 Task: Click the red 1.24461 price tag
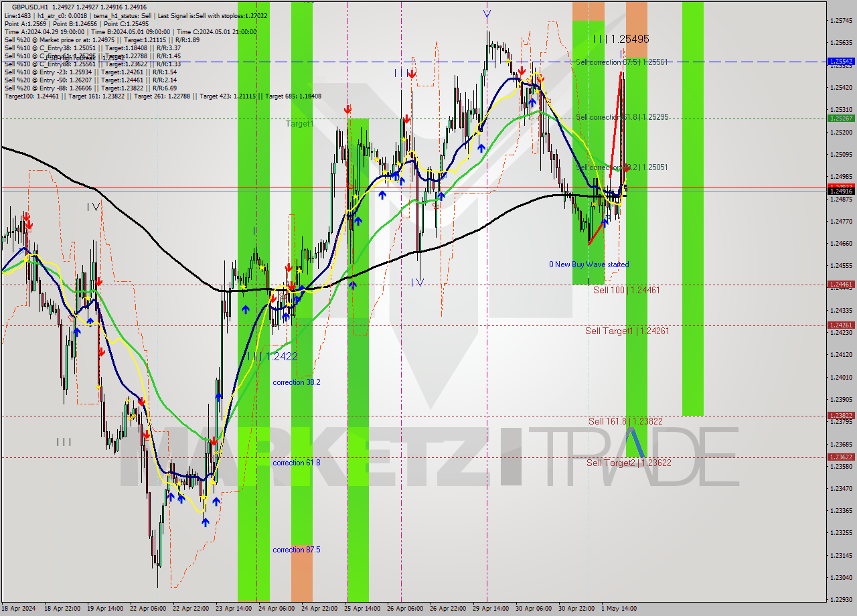coord(841,284)
